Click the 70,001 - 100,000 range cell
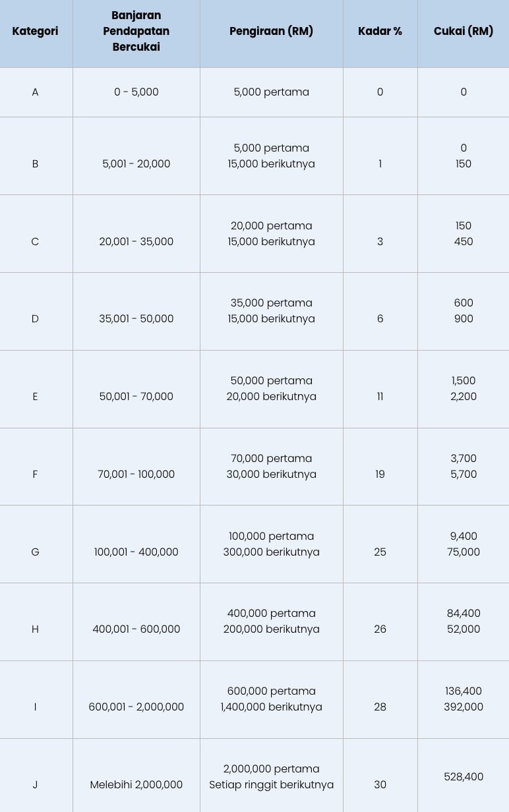509x812 pixels. click(136, 474)
